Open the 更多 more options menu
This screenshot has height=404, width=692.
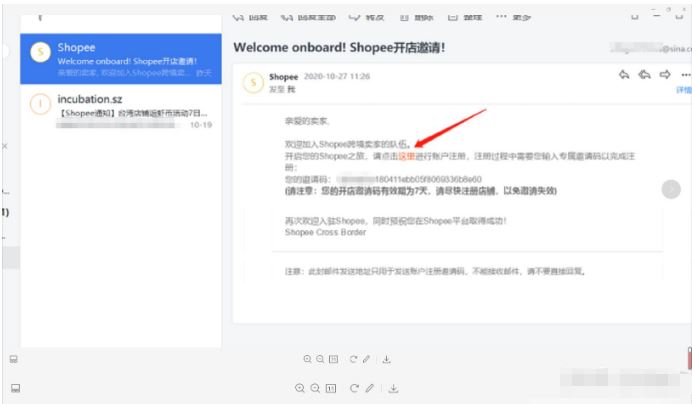(513, 18)
